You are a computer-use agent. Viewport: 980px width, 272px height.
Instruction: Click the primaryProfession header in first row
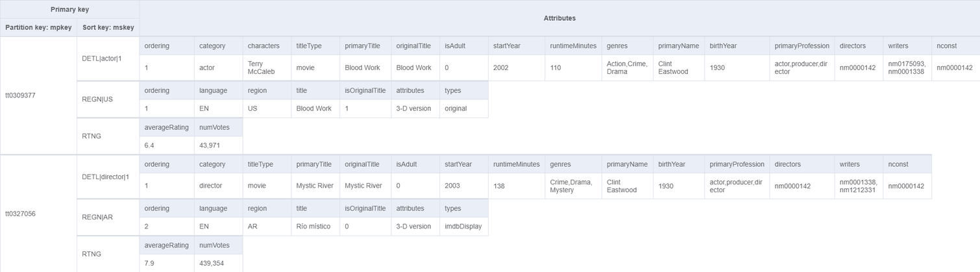(x=802, y=46)
